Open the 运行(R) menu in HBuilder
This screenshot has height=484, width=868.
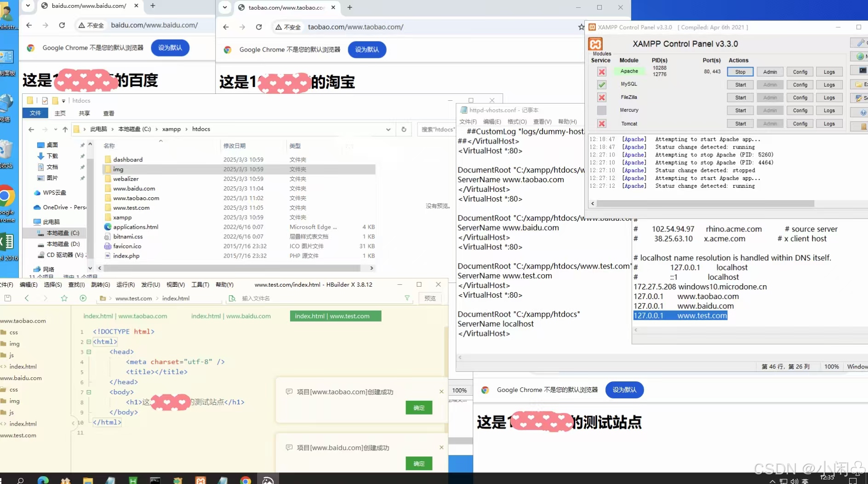(x=126, y=285)
